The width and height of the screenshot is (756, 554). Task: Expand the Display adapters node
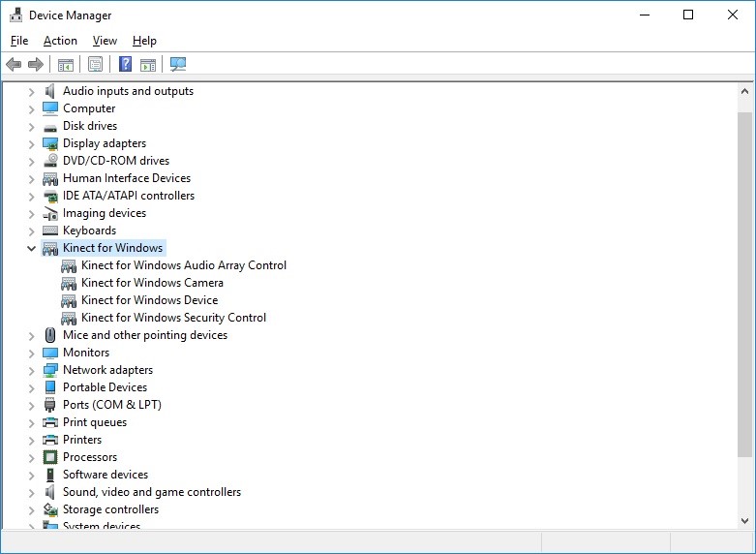(x=31, y=143)
